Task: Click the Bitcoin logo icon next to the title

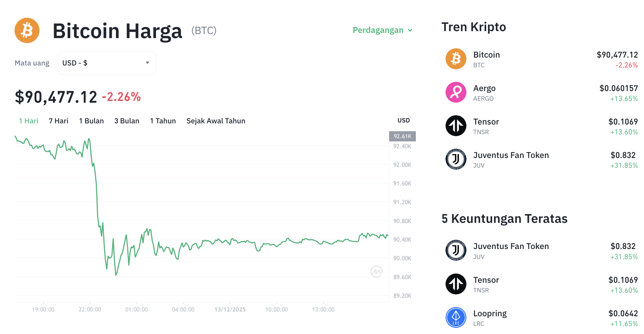Action: pos(27,30)
